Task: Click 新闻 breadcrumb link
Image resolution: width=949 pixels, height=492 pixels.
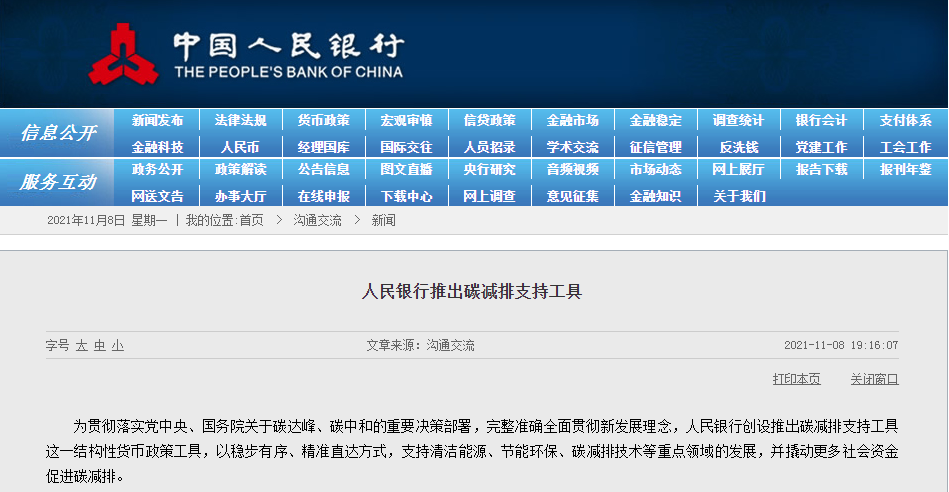Action: click(383, 220)
